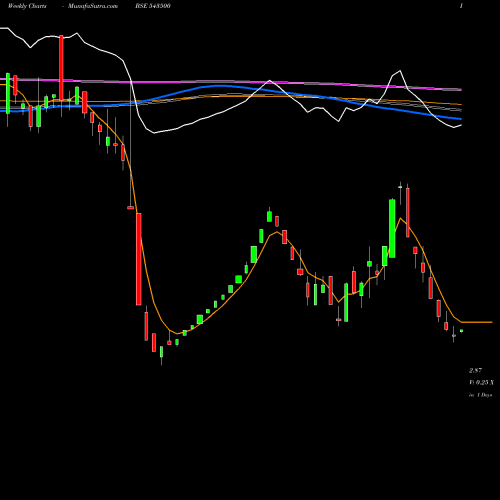Click the 'V: 0.25 X' volume text
Viewport: 500px width, 500px height.
click(x=482, y=382)
